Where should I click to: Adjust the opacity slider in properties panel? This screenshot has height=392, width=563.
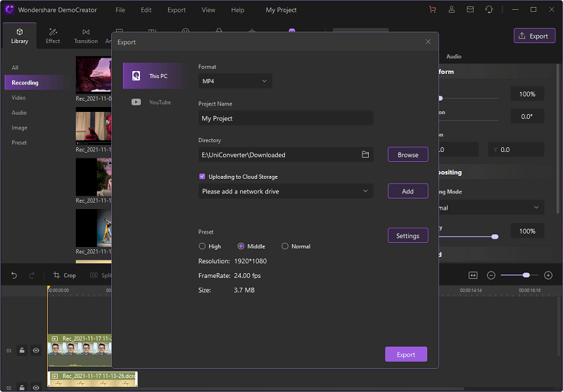click(495, 236)
